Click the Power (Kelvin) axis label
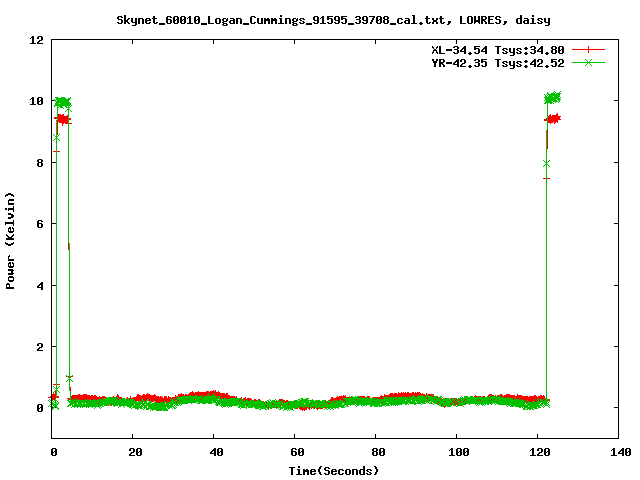 10,241
